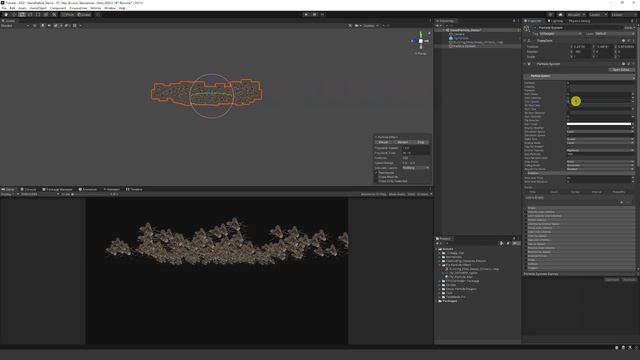Open the GameObject menu
The height and width of the screenshot is (360, 640).
click(x=38, y=8)
